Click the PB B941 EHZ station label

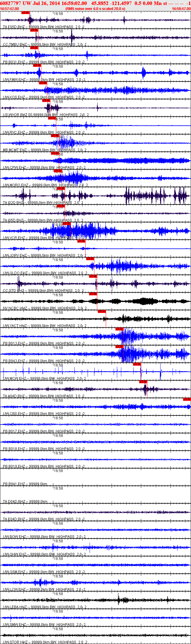14,484
